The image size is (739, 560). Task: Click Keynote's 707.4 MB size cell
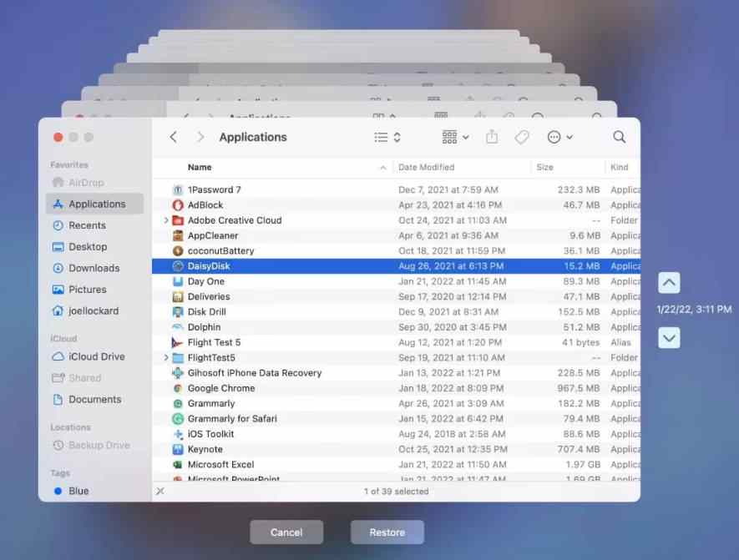point(579,449)
